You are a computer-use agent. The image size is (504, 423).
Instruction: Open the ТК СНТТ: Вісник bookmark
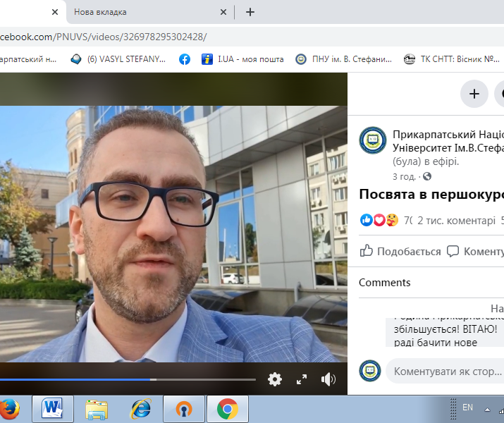click(452, 59)
